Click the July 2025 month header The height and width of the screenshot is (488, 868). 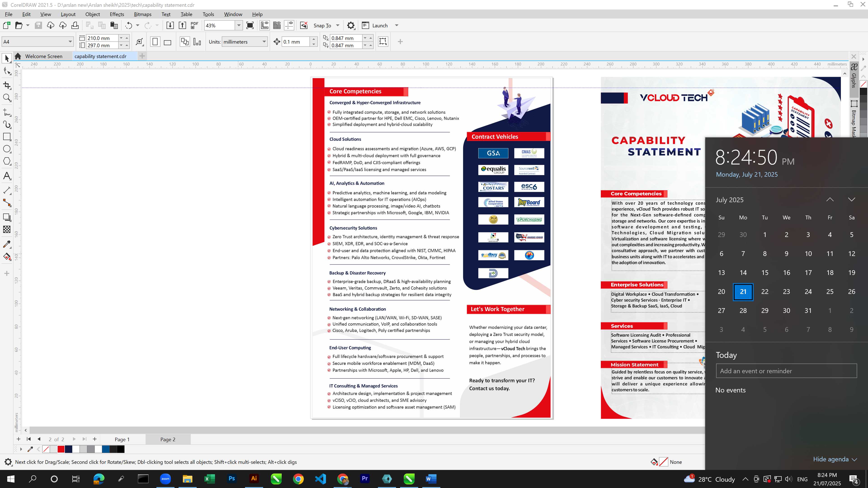point(729,200)
